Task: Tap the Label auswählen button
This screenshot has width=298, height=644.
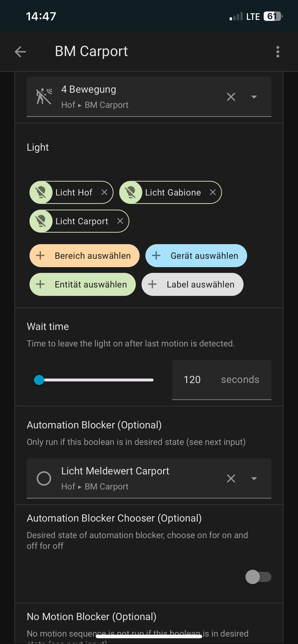Action: tap(192, 284)
